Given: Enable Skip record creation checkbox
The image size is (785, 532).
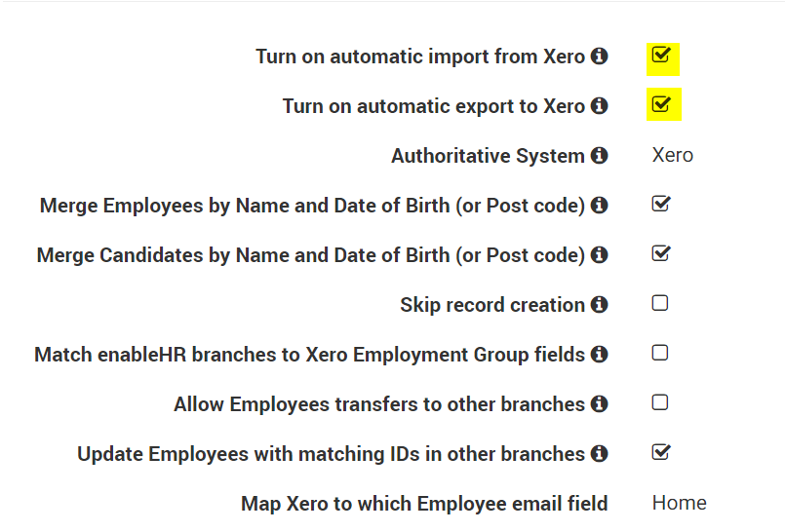Looking at the screenshot, I should point(660,303).
